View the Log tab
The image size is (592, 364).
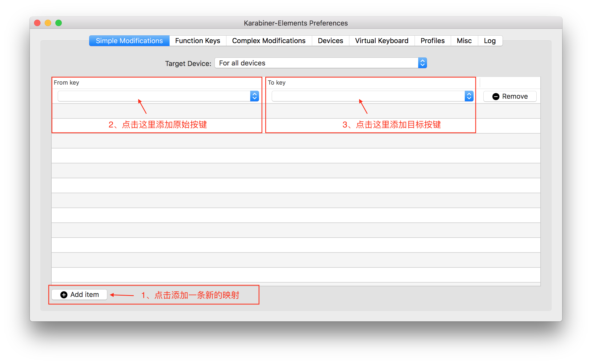pyautogui.click(x=490, y=41)
